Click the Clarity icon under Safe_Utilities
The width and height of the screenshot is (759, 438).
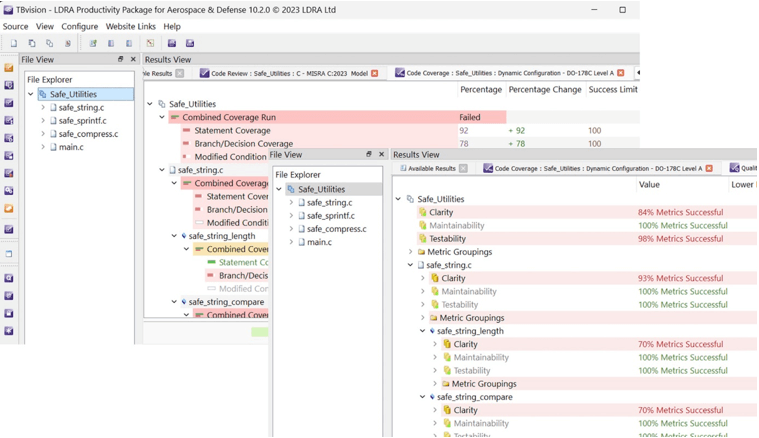click(423, 212)
